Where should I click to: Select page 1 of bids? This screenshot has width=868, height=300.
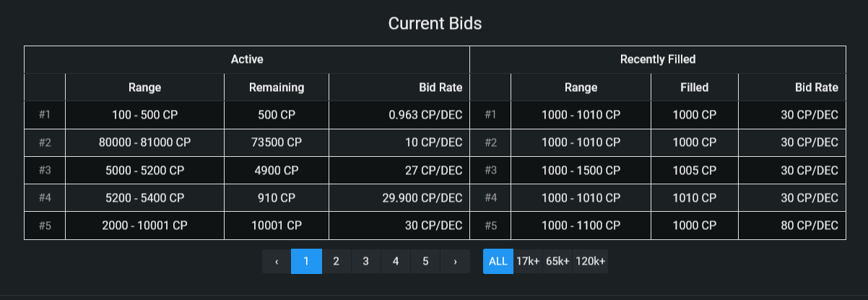tap(306, 262)
